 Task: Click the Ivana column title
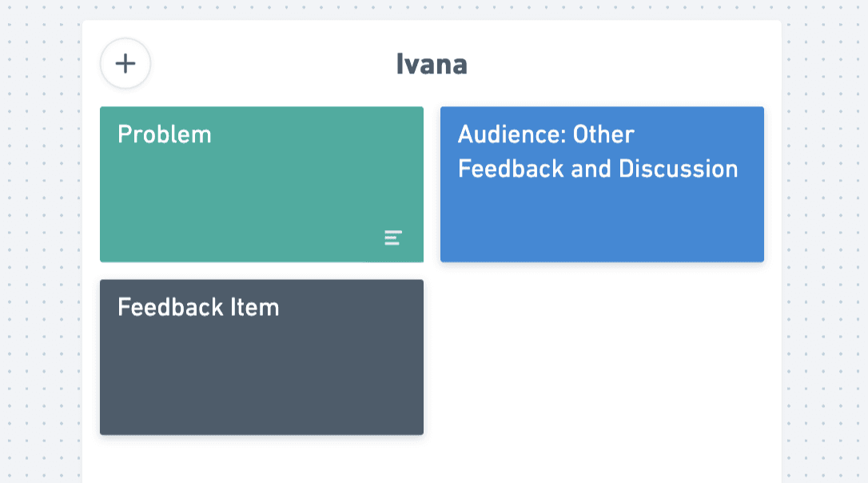tap(432, 64)
